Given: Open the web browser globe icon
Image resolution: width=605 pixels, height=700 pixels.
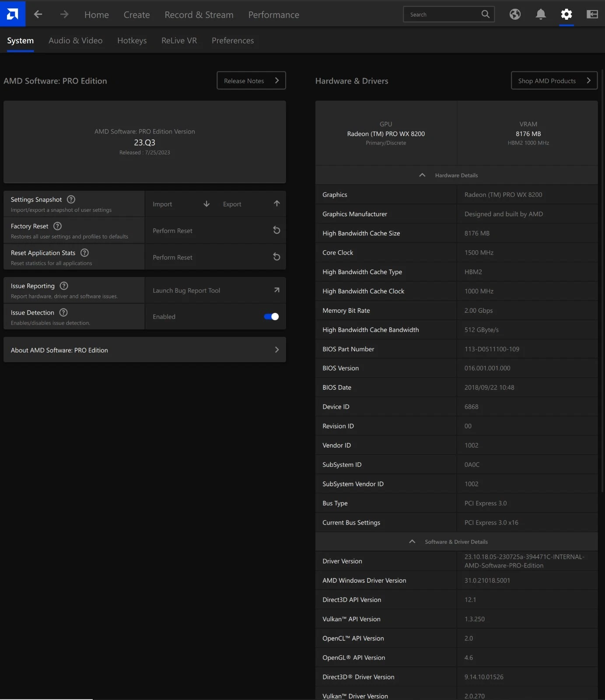Looking at the screenshot, I should (x=515, y=14).
